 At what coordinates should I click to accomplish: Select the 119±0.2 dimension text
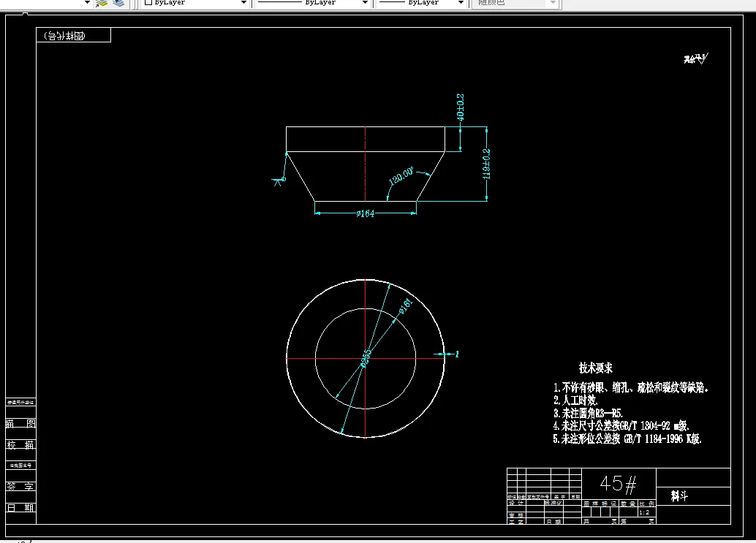point(486,164)
